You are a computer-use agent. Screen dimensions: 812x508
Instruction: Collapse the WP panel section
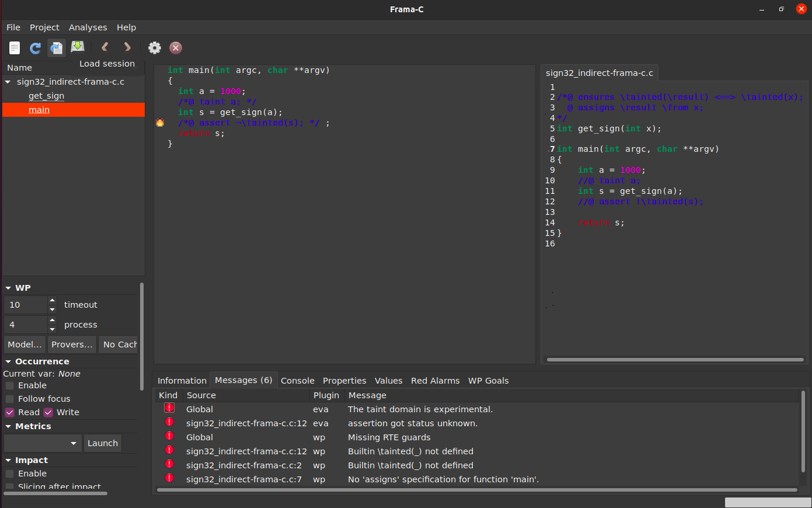(x=8, y=288)
